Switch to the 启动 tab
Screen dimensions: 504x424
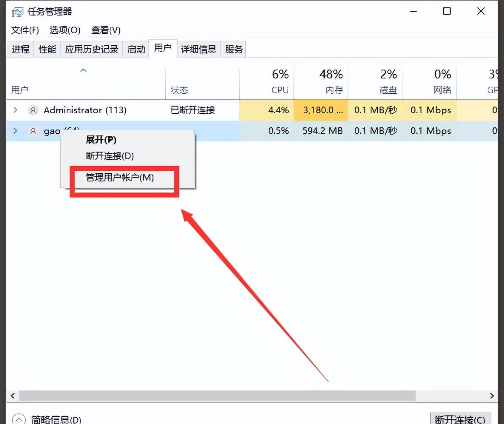pos(136,49)
